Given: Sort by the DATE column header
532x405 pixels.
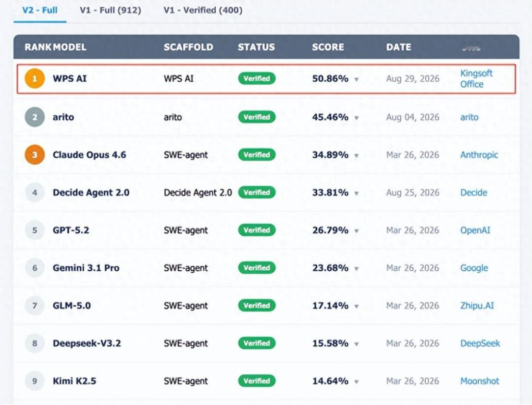Looking at the screenshot, I should pyautogui.click(x=398, y=47).
